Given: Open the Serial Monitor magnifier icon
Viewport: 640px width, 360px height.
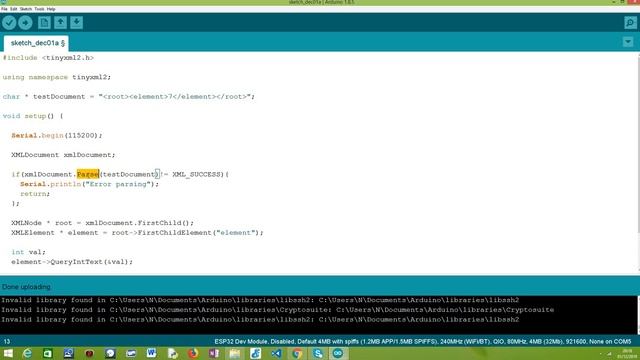Looking at the screenshot, I should 630,22.
